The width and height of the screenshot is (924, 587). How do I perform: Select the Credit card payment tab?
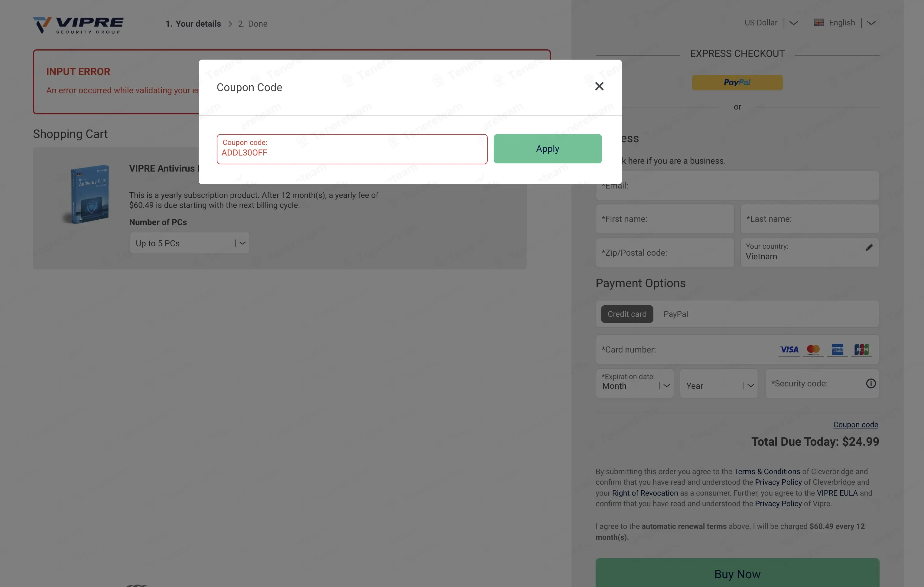coord(626,314)
